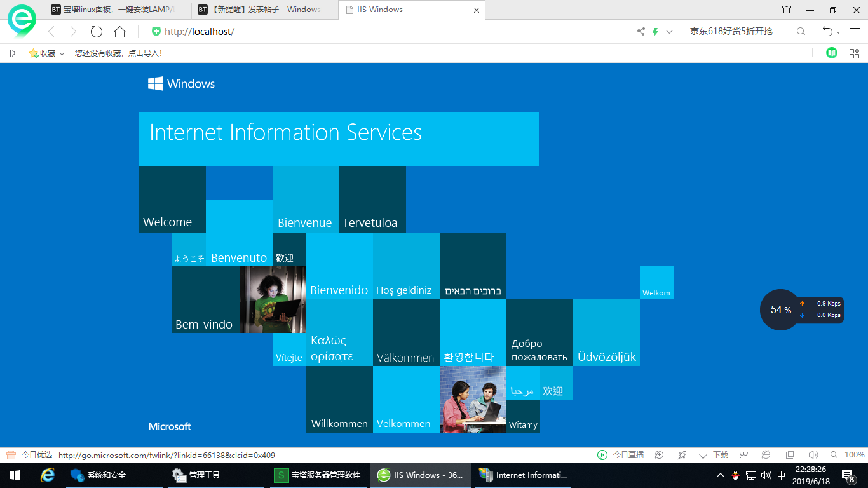Image resolution: width=868 pixels, height=488 pixels.
Task: Click the address bar showing http://localhost/
Action: pyautogui.click(x=388, y=31)
